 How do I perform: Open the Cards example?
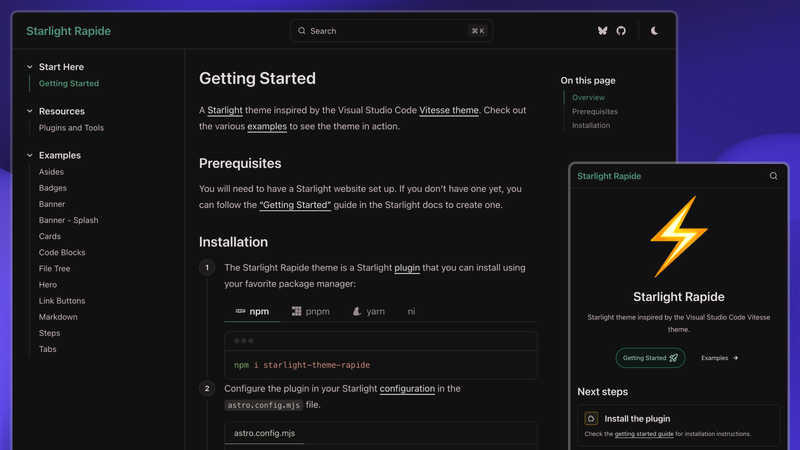[49, 236]
